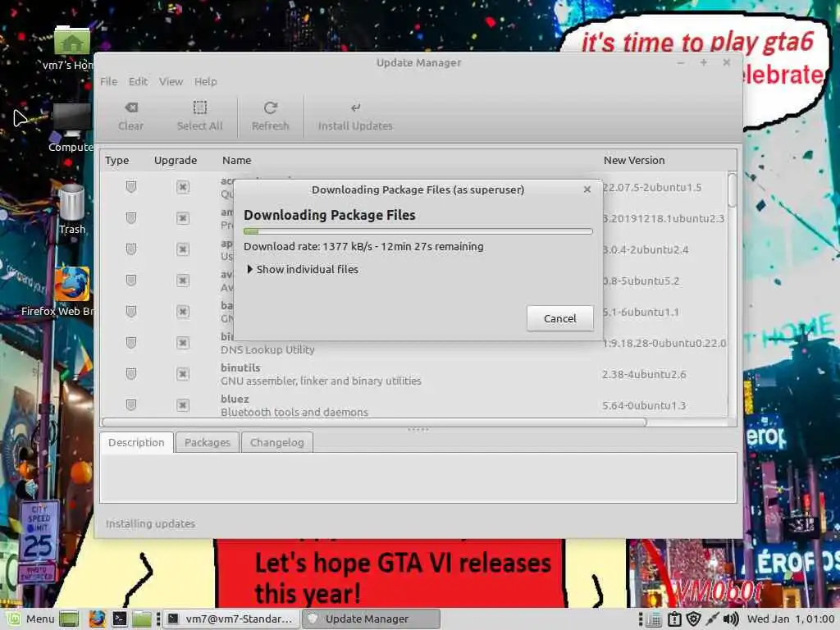Click the horizontal scrollbar below the update list
Viewport: 840px width, 630px height.
(374, 422)
